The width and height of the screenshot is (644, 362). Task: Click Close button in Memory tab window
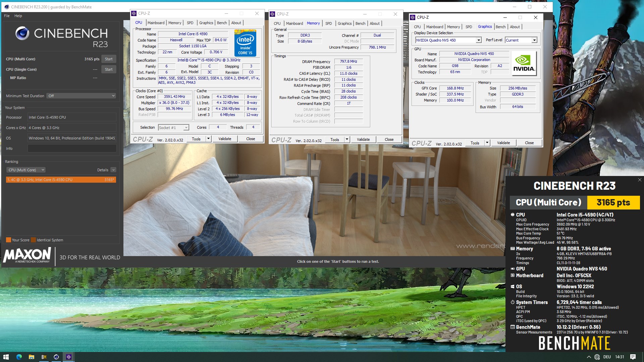tap(389, 139)
